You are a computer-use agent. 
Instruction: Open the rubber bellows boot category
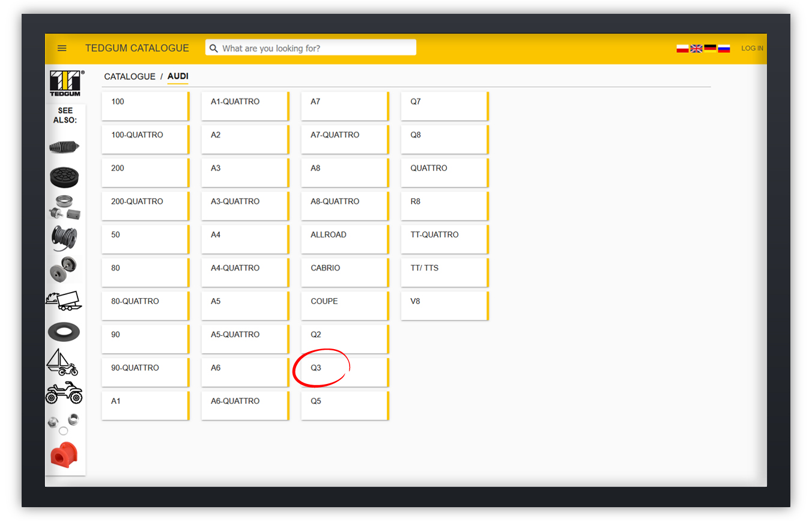point(64,147)
